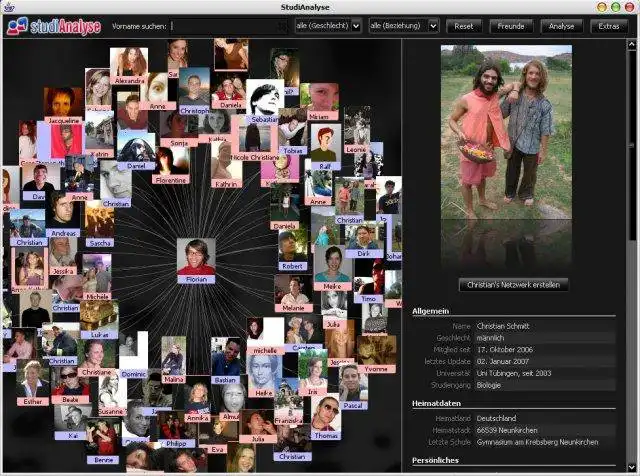
Task: Select the Philipp profile thumbnail
Action: 176,429
